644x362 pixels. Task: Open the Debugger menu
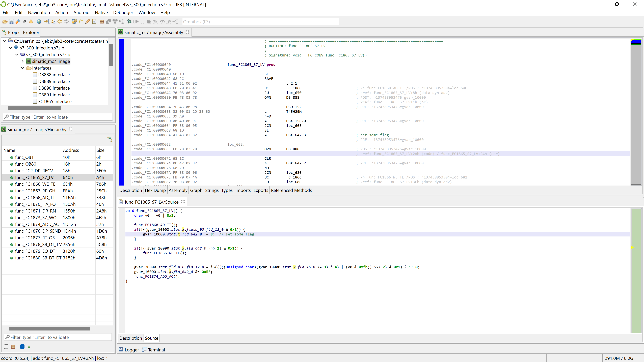123,13
